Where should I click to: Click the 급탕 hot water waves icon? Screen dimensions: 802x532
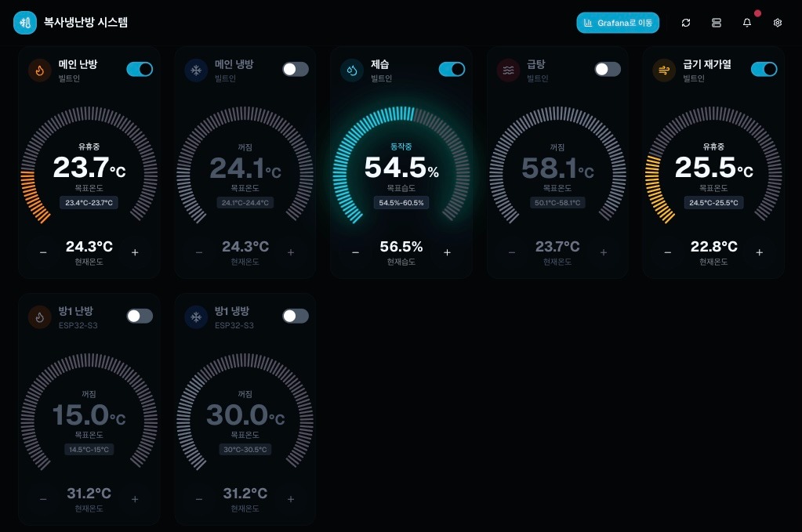tap(508, 71)
